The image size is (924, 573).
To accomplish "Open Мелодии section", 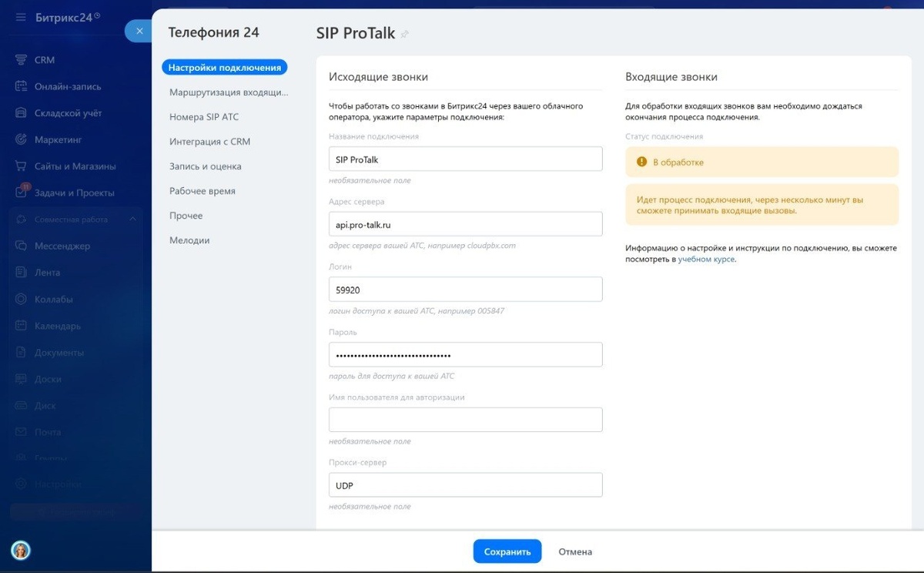I will [x=189, y=240].
